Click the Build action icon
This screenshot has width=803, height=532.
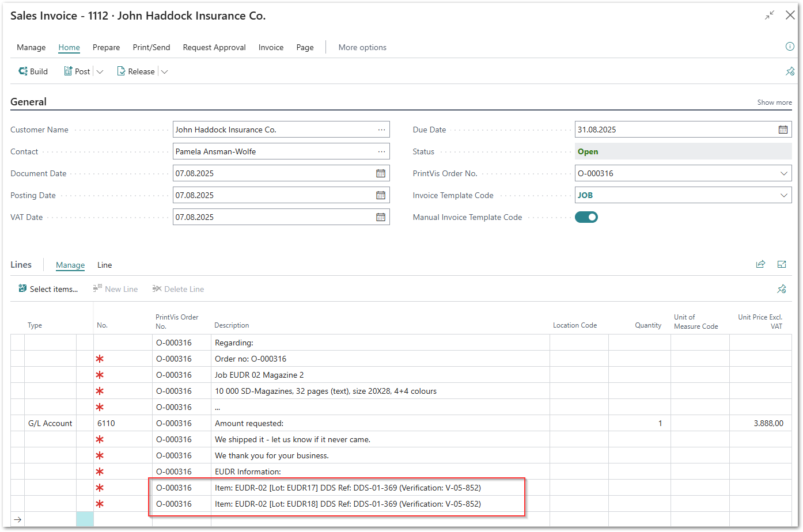coord(23,71)
